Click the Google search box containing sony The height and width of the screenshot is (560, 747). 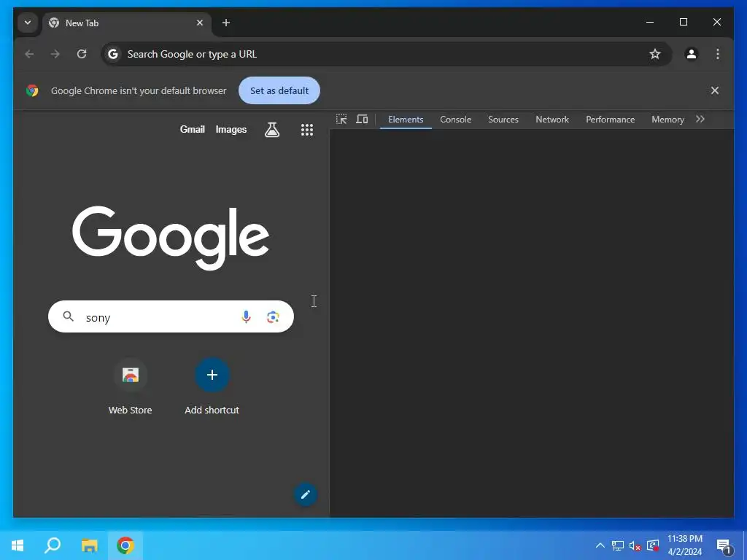click(x=171, y=316)
